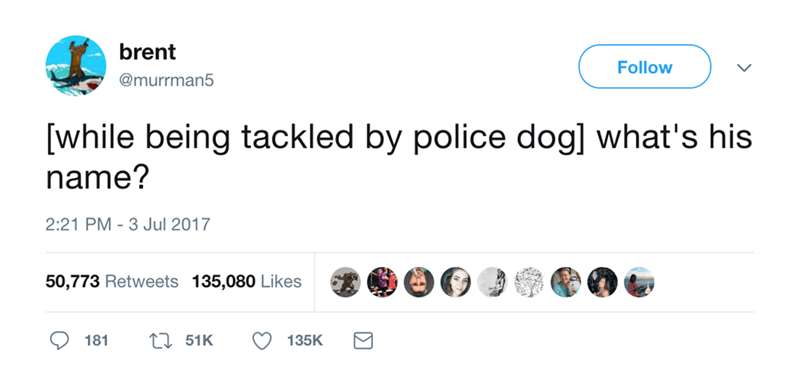This screenshot has height=386, width=800.
Task: Click the fourth liker avatar with woman's face
Action: point(456,282)
